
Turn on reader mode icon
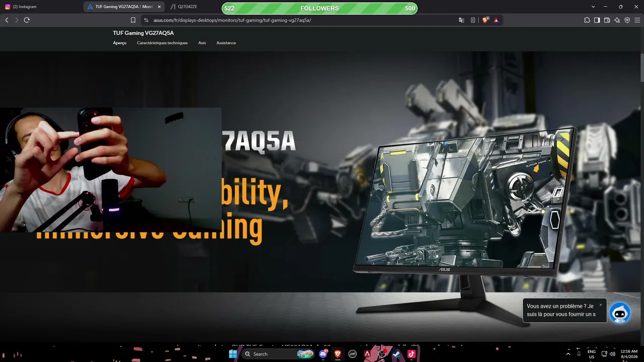473,20
